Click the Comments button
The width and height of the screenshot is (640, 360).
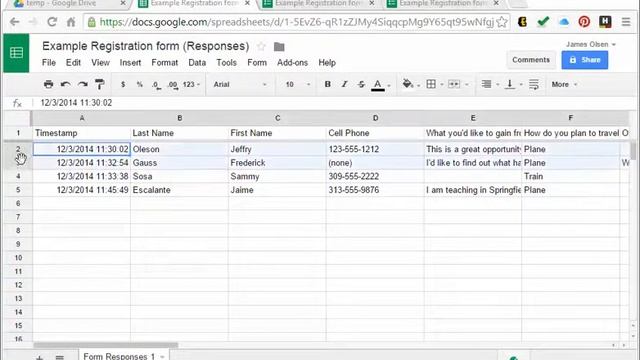[531, 60]
